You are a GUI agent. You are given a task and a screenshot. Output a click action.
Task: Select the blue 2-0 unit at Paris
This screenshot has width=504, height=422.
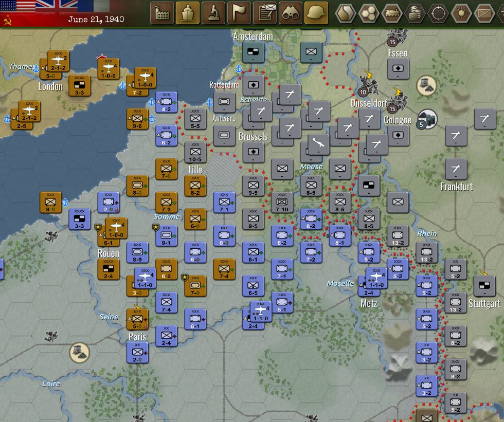[x=137, y=352]
